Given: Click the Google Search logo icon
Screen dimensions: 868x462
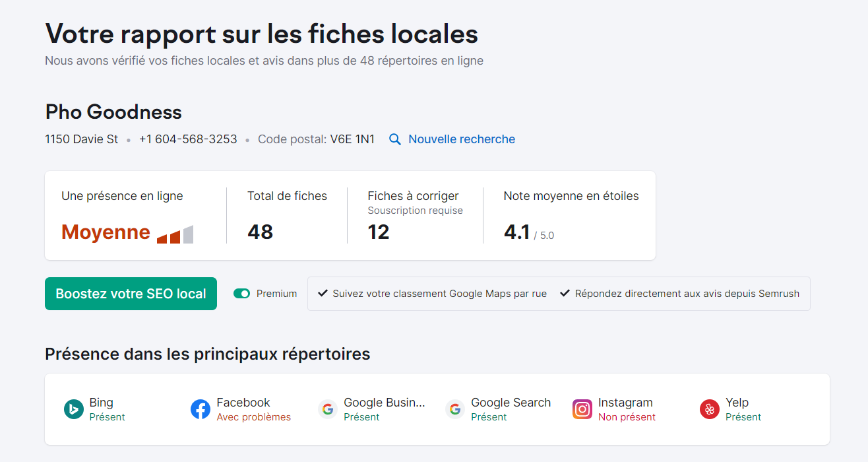Looking at the screenshot, I should 455,409.
